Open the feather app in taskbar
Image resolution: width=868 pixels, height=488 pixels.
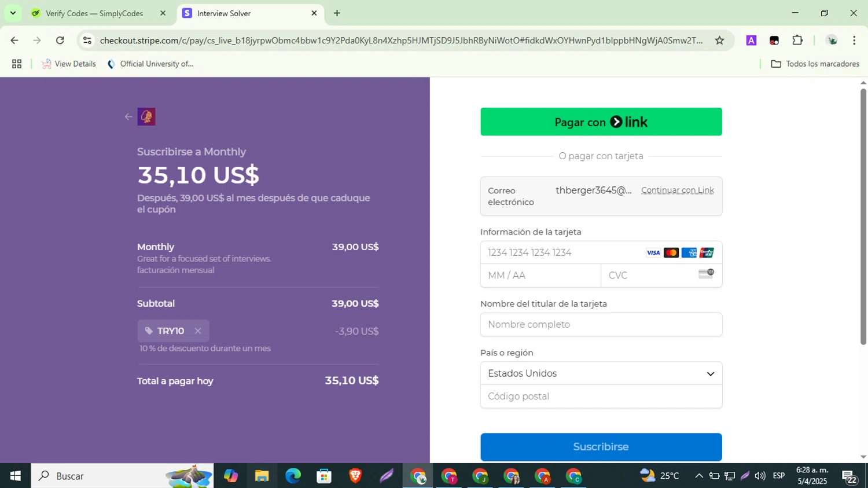pos(387,476)
